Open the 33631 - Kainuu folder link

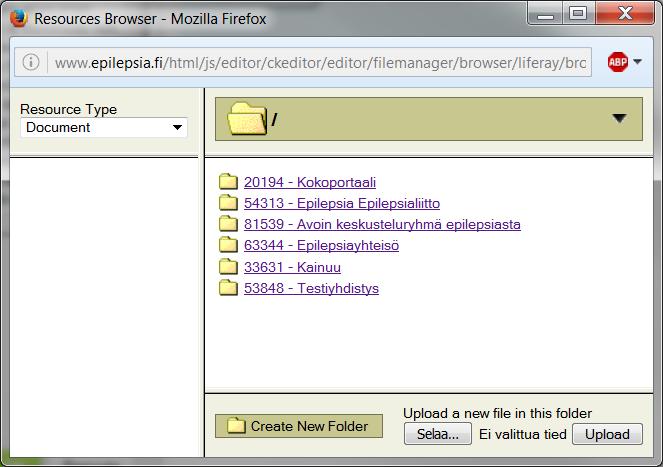[x=292, y=267]
